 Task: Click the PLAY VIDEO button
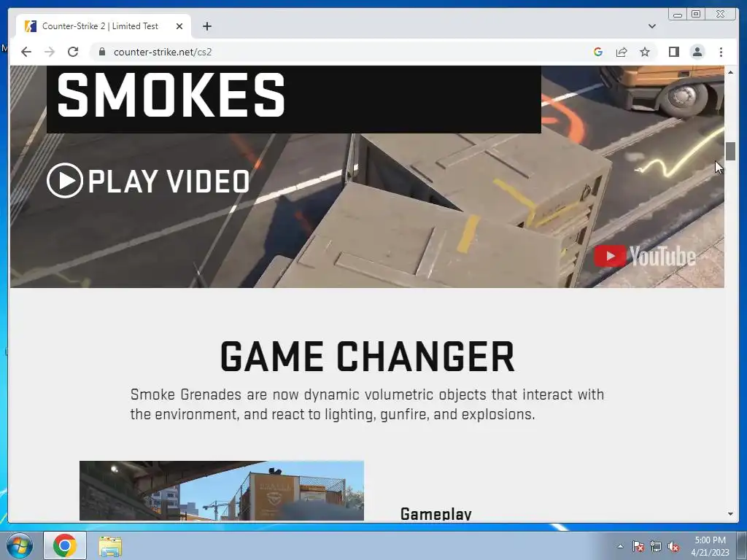[148, 181]
